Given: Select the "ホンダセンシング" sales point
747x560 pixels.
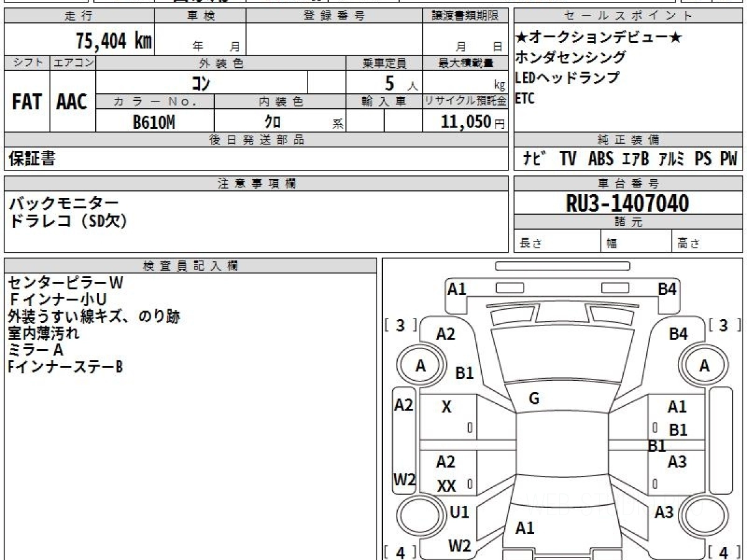Looking at the screenshot, I should (x=570, y=58).
